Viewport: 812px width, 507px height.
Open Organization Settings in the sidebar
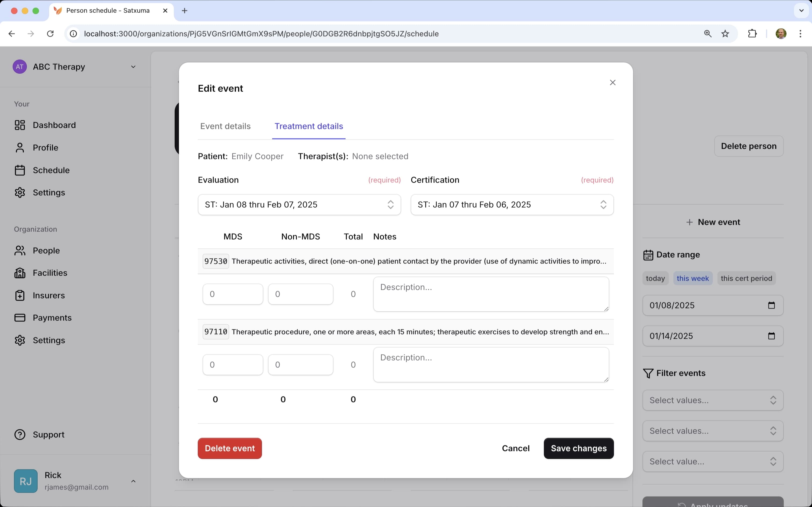(x=39, y=340)
